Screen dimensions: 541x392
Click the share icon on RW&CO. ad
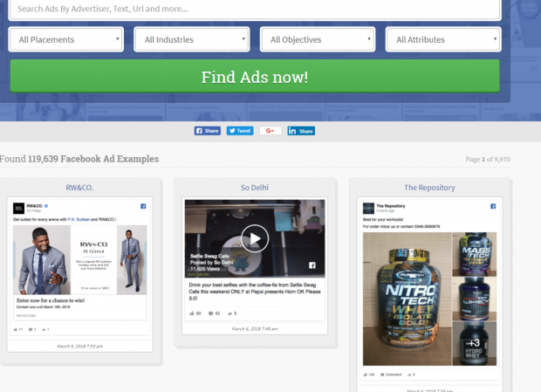tap(44, 329)
